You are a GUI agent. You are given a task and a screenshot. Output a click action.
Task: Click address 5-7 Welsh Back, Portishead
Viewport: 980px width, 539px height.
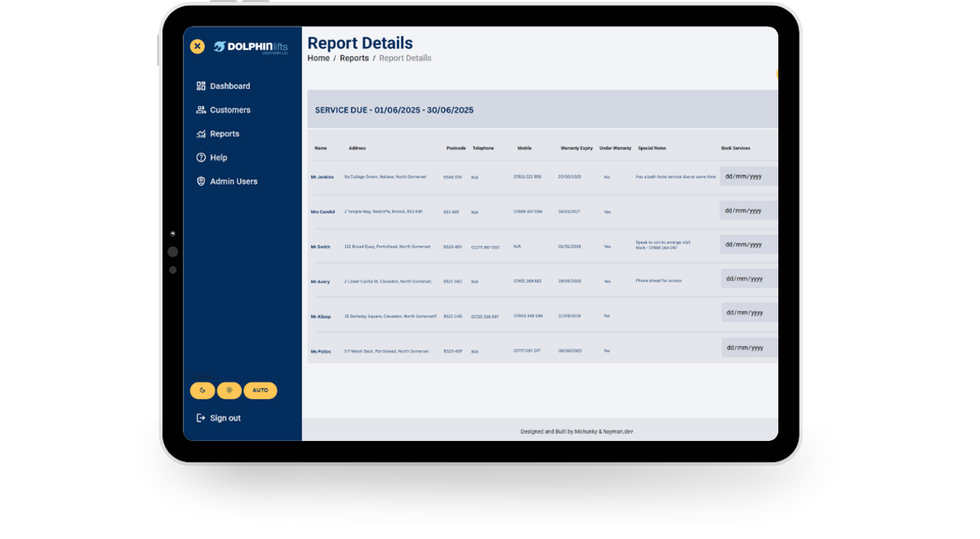[x=386, y=351]
